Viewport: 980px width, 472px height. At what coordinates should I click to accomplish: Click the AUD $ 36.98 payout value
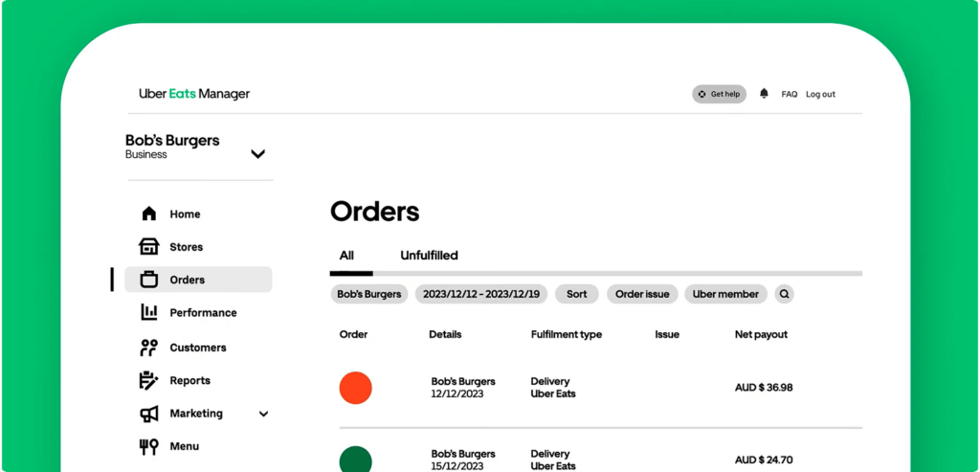tap(764, 388)
